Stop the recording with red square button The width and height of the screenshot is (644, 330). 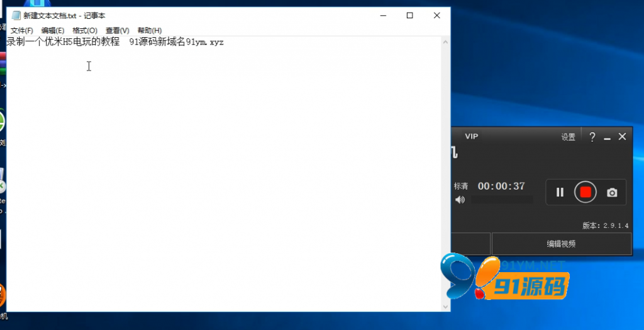pos(586,192)
